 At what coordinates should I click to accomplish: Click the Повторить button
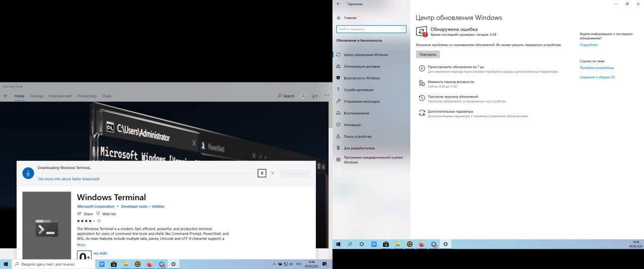coord(428,54)
